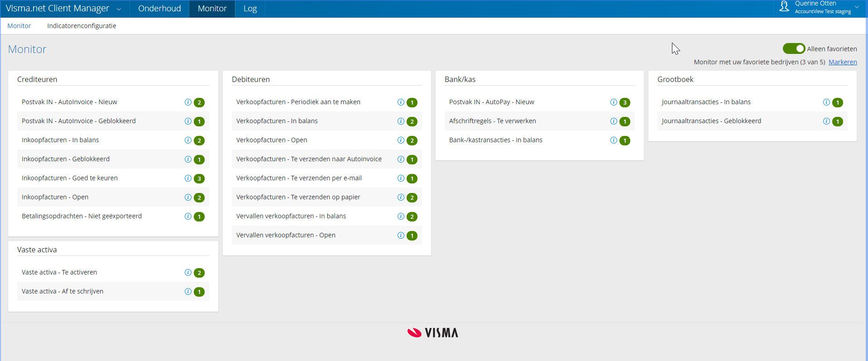Click the Visma logo in the footer
This screenshot has width=868, height=361.
tap(433, 333)
